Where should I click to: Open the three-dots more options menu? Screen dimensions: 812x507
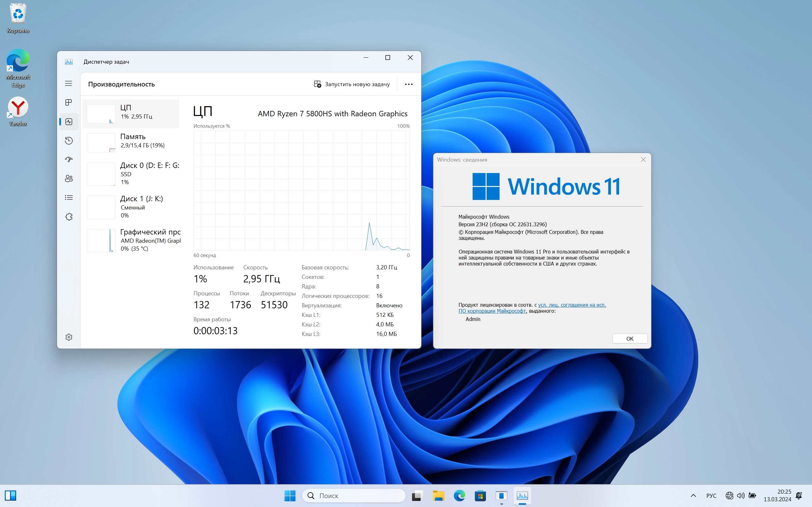point(408,84)
